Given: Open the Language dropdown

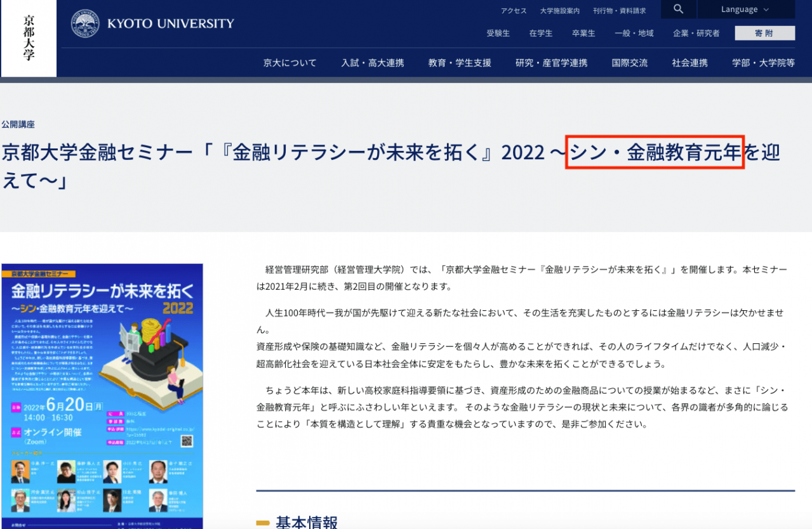Looking at the screenshot, I should click(745, 10).
